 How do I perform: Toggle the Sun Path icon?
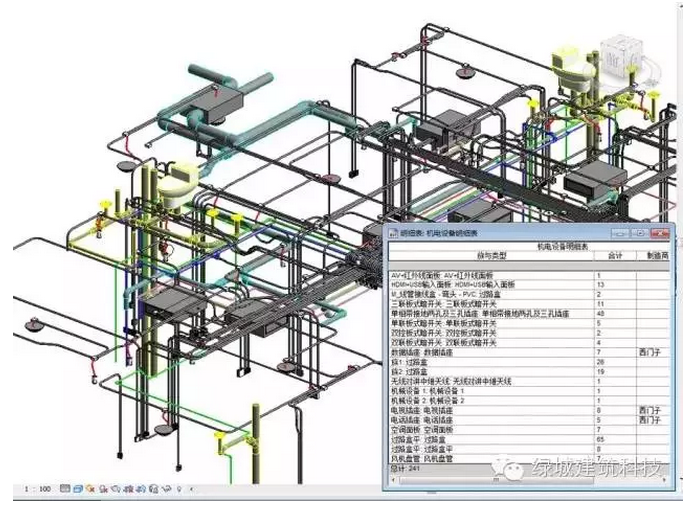click(91, 489)
